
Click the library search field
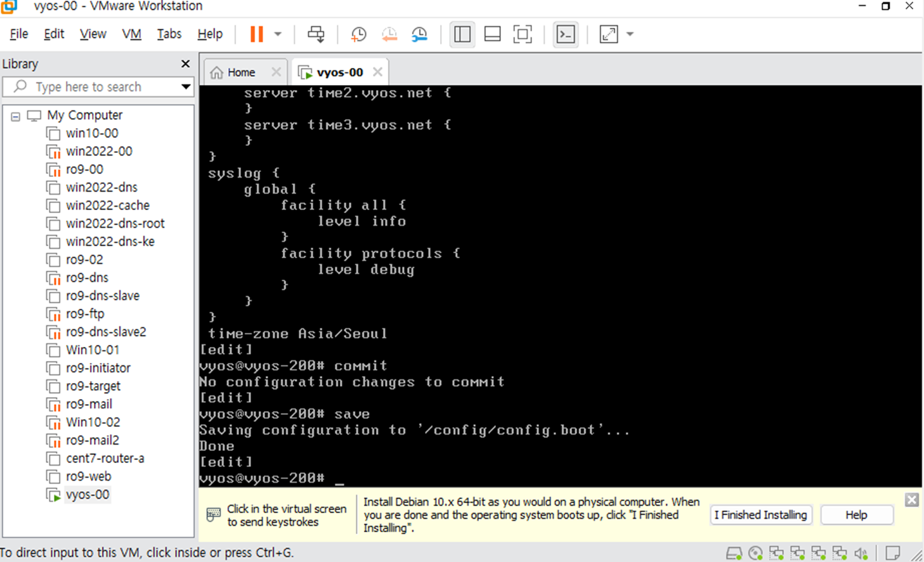click(x=98, y=86)
